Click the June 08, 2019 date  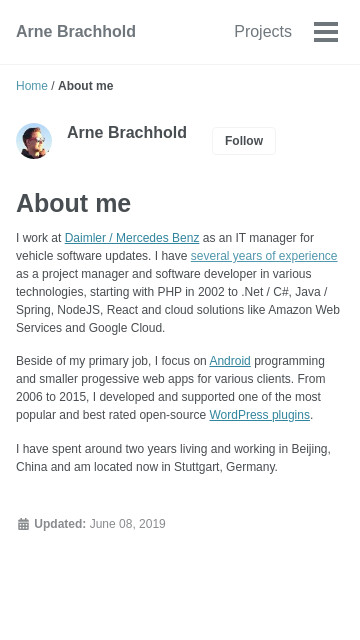pos(127,524)
